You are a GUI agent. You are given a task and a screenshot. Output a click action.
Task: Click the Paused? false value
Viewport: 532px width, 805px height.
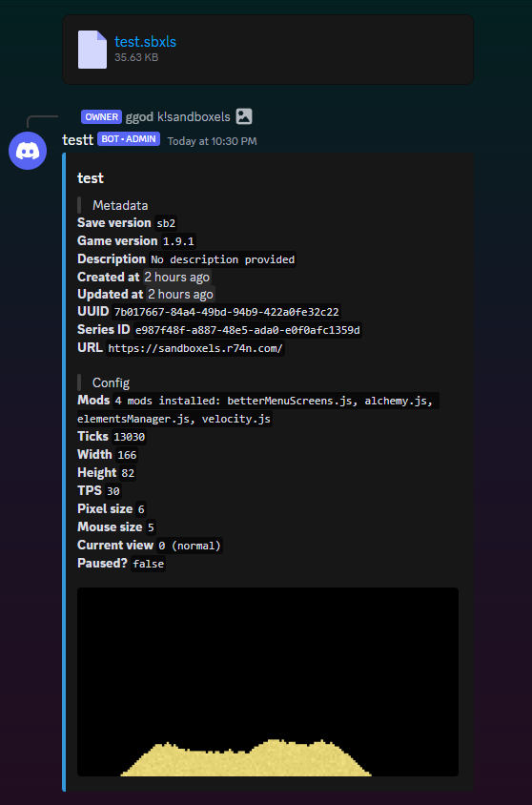(x=149, y=564)
